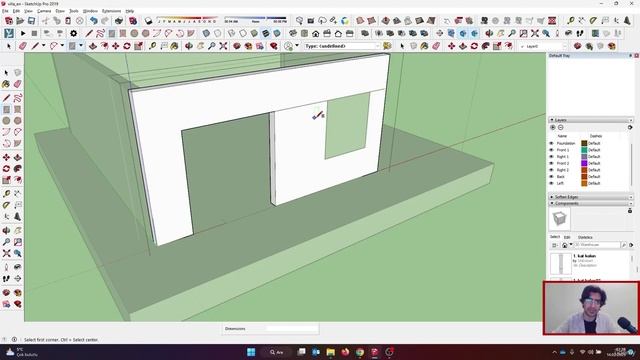Activate the Rectangle tool in left toolbar
The image size is (640, 360).
[6, 109]
